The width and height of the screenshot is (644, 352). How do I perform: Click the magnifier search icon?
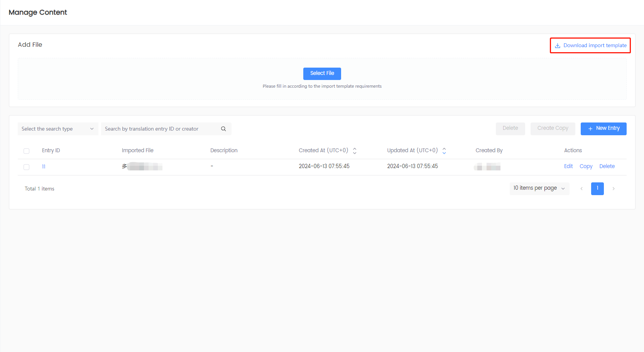coord(223,129)
